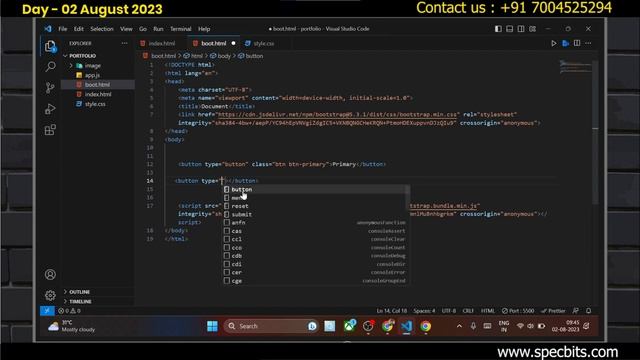Click CRLF line ending status
This screenshot has height=360, width=640.
468,311
